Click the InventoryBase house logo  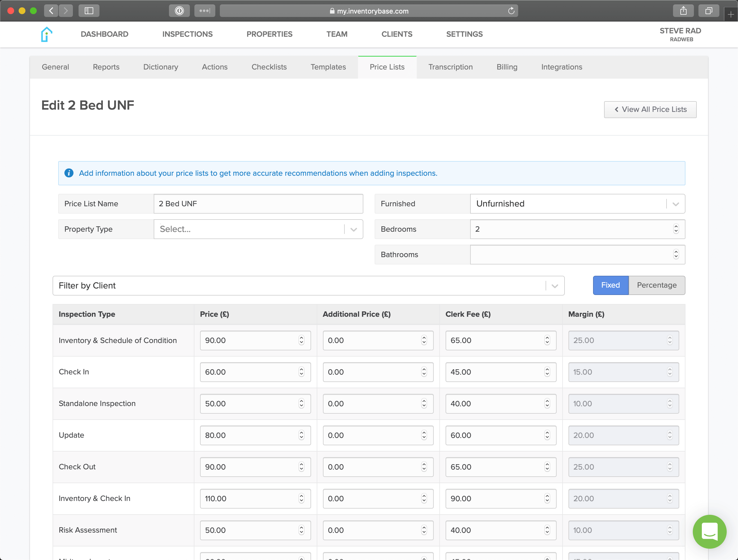pos(47,34)
